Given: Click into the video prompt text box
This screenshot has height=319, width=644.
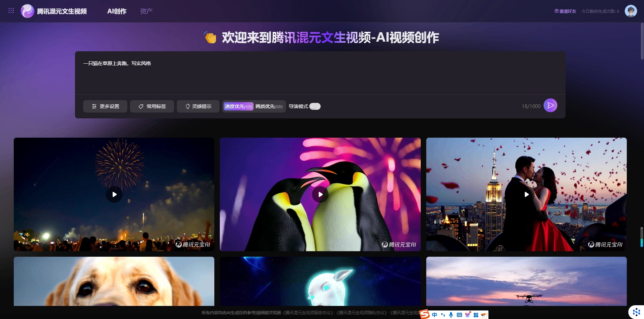Looking at the screenshot, I should pos(320,73).
